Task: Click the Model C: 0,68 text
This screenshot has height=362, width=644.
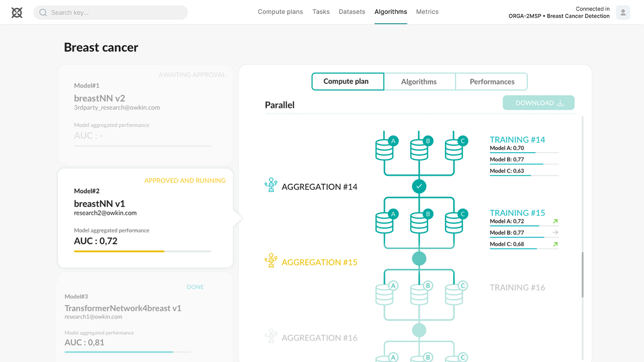Action: (x=507, y=244)
